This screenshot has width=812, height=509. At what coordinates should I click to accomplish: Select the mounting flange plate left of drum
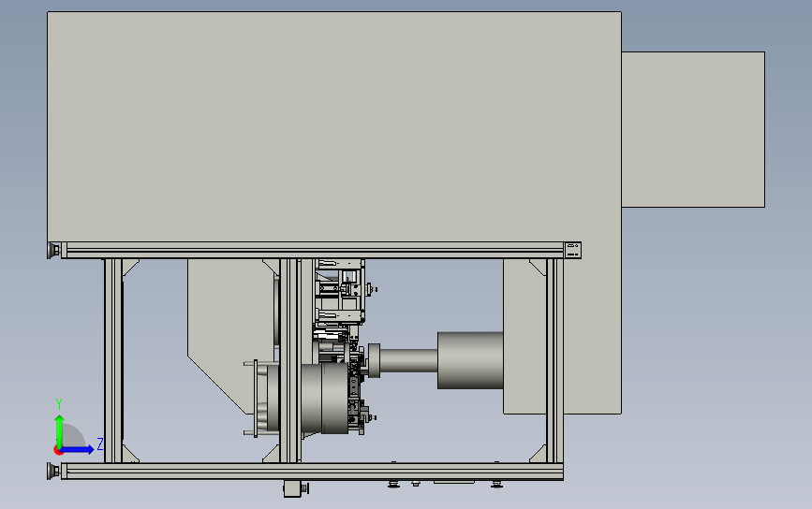point(255,399)
